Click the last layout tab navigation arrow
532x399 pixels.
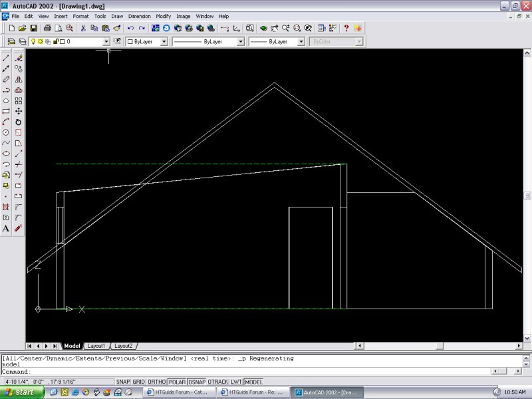(x=55, y=346)
